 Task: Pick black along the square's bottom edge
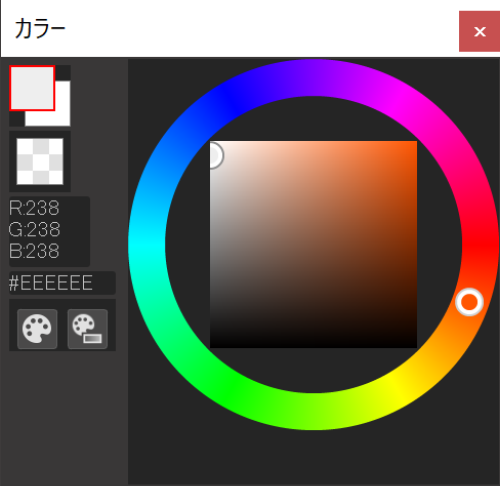[313, 345]
